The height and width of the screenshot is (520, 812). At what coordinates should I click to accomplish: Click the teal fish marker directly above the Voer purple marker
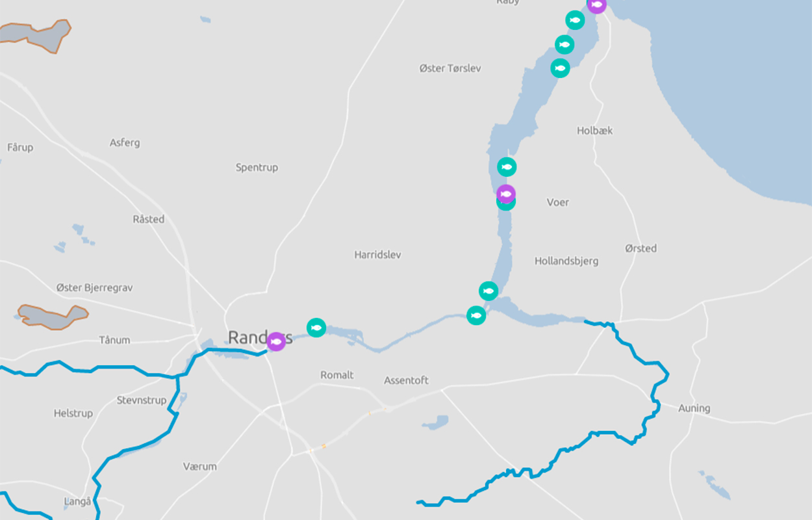click(507, 167)
